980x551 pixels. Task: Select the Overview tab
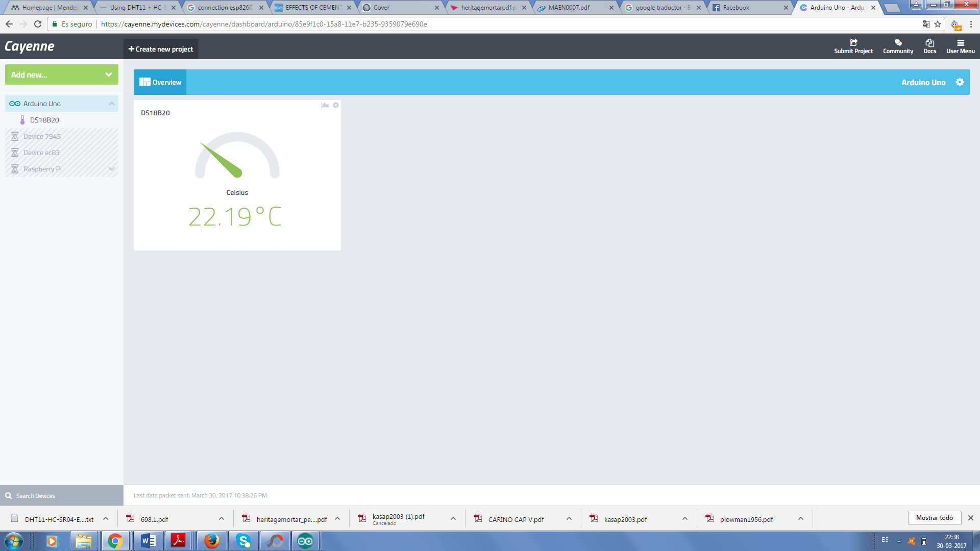[x=160, y=82]
